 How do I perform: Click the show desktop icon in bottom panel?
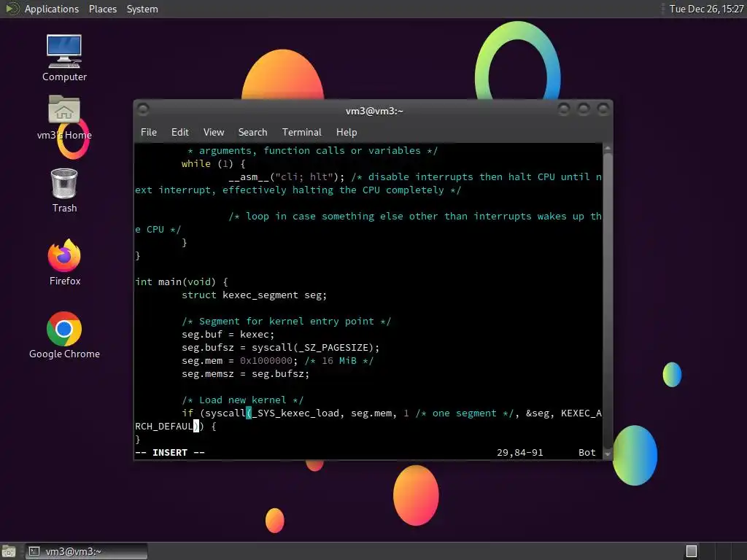[9, 551]
